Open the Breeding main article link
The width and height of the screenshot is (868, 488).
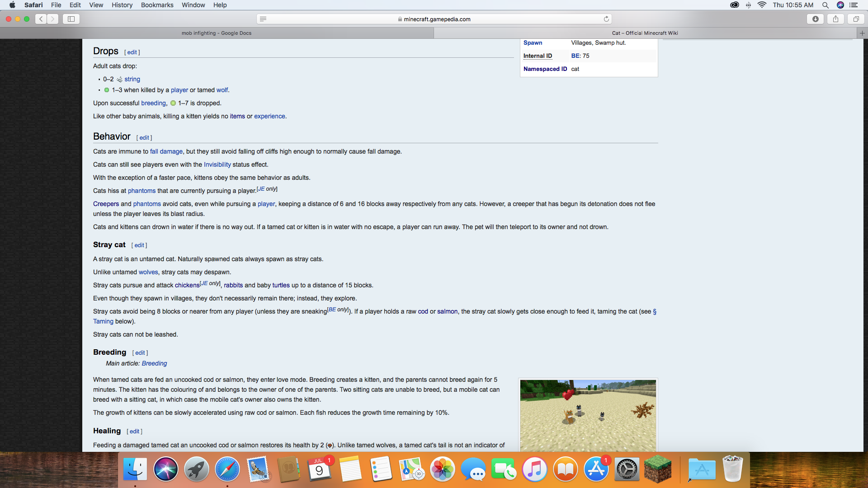(154, 364)
